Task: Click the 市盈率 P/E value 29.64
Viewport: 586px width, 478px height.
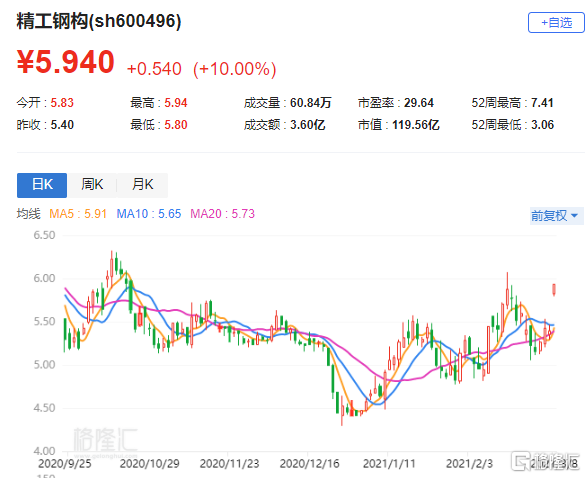Action: [419, 103]
